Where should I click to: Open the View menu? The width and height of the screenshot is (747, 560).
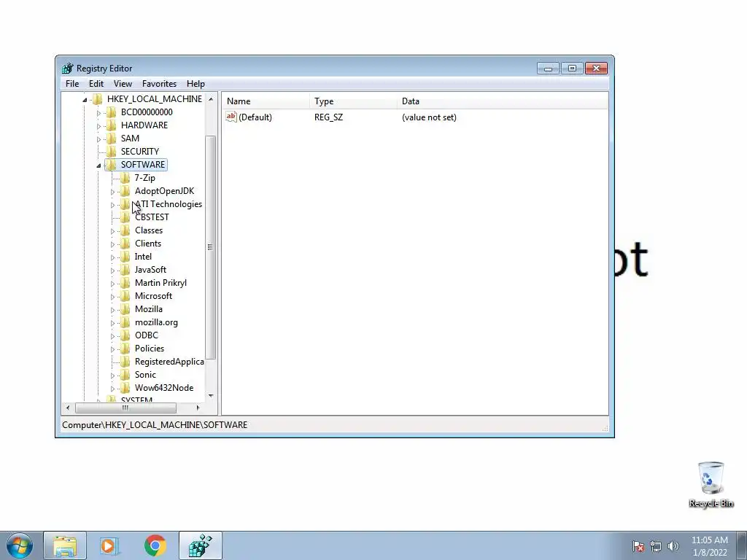123,84
